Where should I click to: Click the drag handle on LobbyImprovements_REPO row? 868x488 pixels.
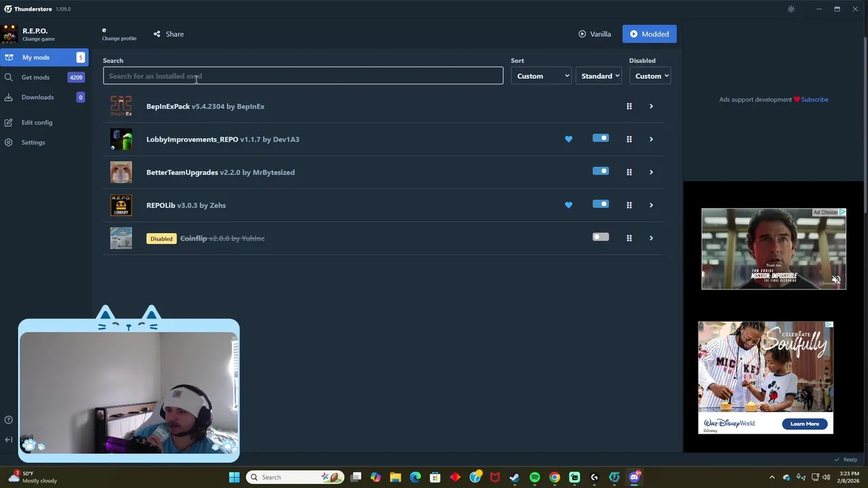coord(629,139)
